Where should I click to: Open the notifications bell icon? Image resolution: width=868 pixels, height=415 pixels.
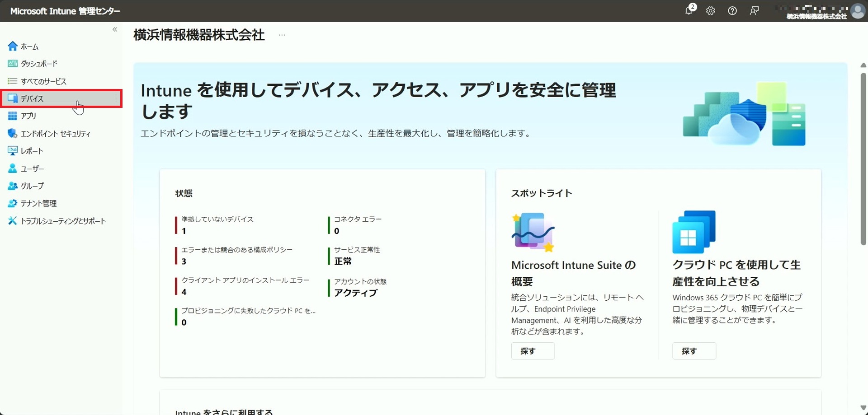pyautogui.click(x=689, y=10)
